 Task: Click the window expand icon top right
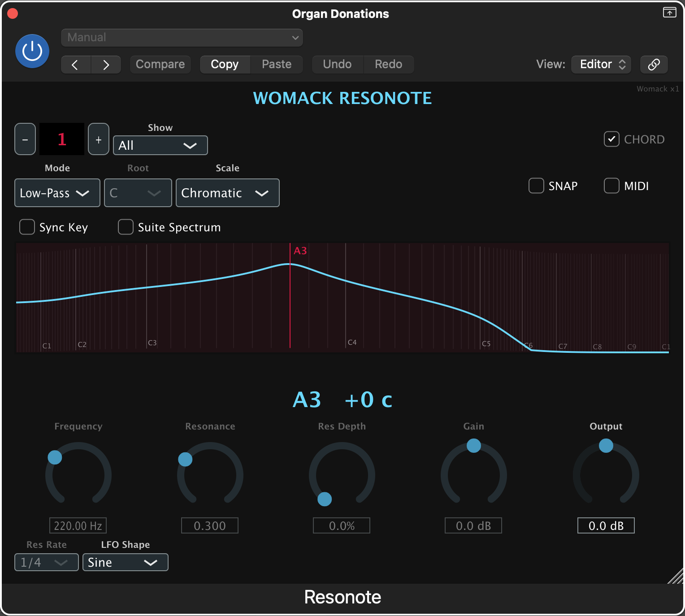pyautogui.click(x=669, y=13)
